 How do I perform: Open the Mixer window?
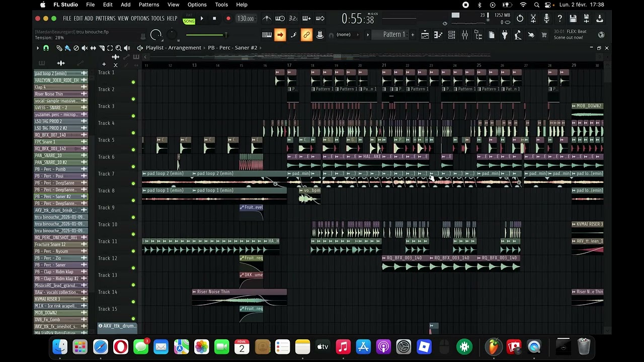click(x=465, y=35)
